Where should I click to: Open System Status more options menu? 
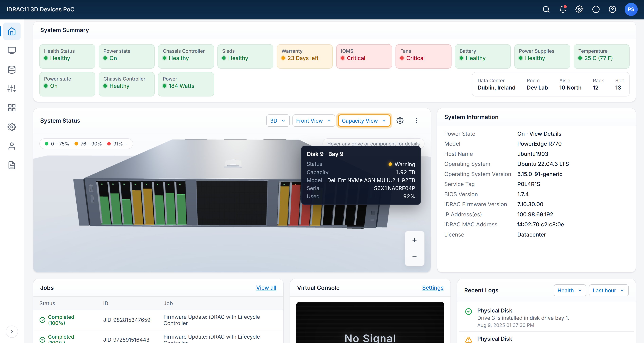417,121
